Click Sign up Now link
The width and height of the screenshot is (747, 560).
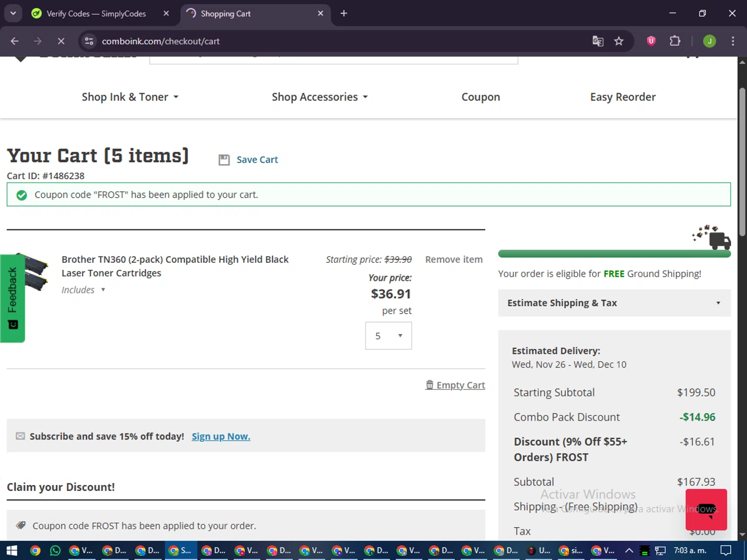(x=221, y=436)
